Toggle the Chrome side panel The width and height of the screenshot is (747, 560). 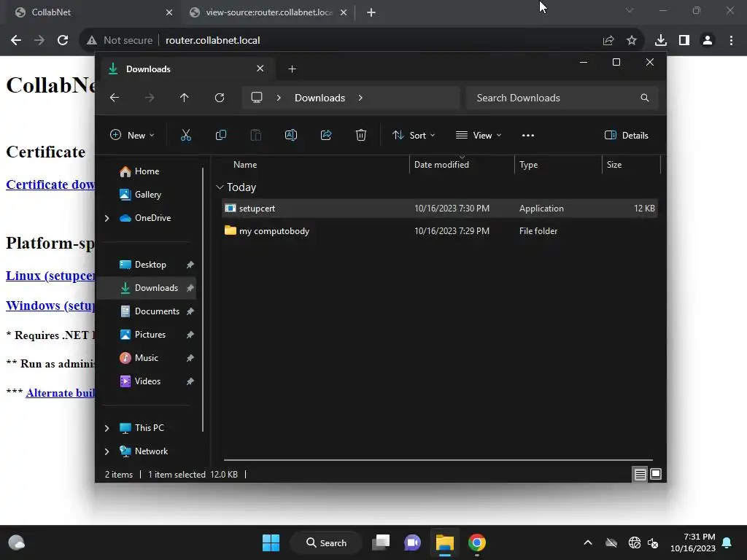pyautogui.click(x=684, y=41)
